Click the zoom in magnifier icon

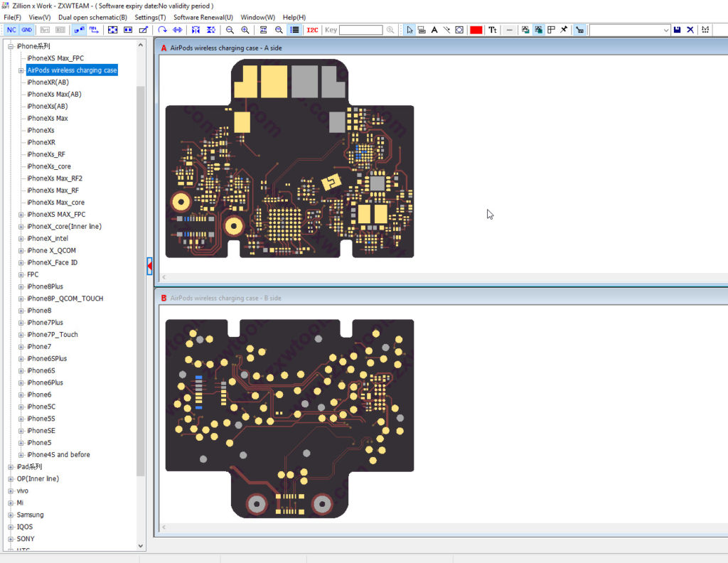245,30
